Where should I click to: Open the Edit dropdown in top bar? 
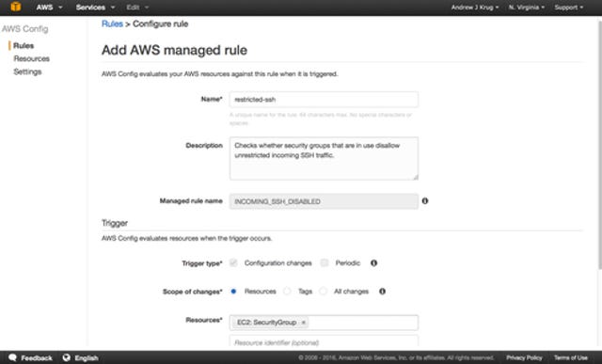click(137, 8)
